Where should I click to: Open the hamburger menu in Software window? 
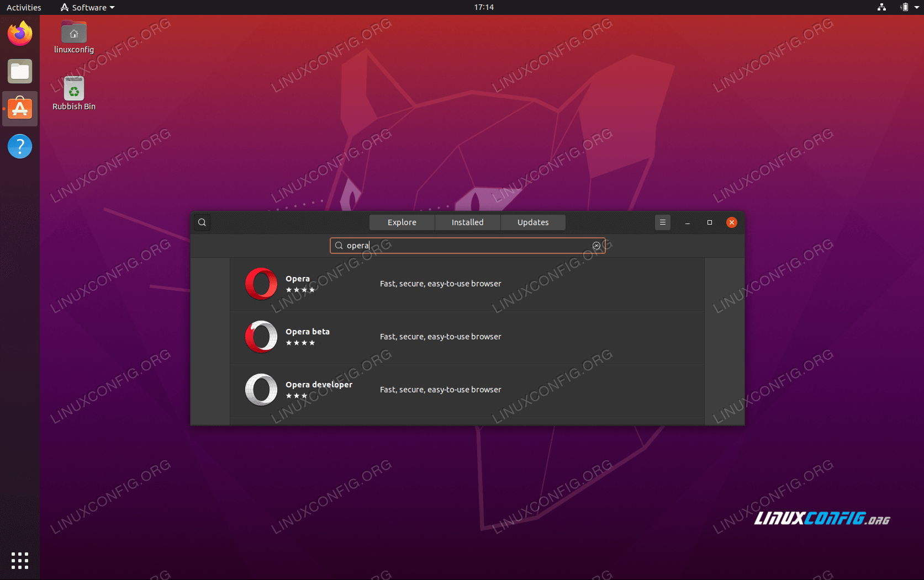point(663,222)
